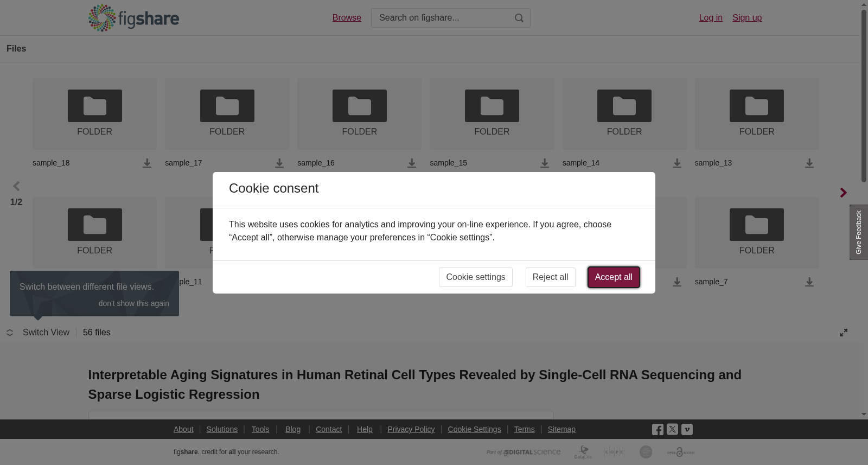Viewport: 868px width, 465px height.
Task: Open Cookie settings in dialog
Action: [x=476, y=277]
